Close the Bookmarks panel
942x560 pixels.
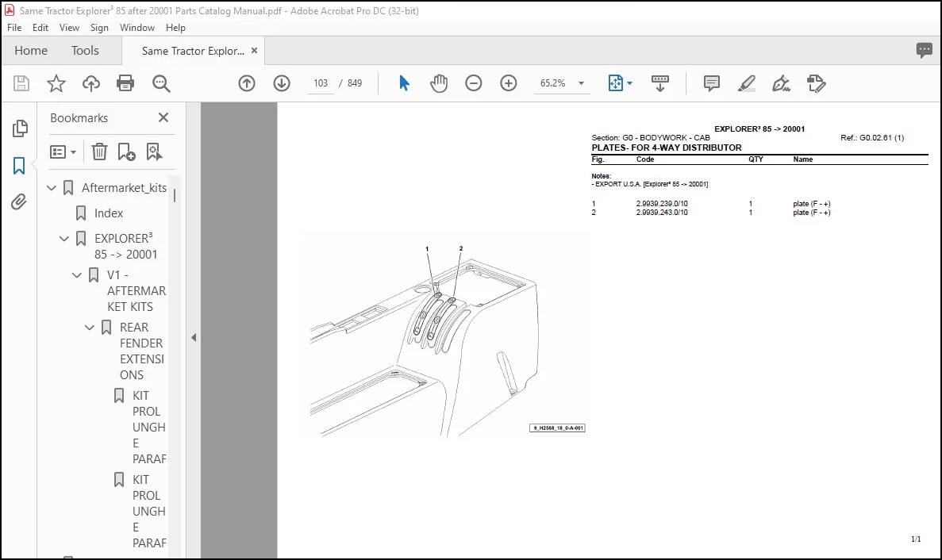coord(163,117)
